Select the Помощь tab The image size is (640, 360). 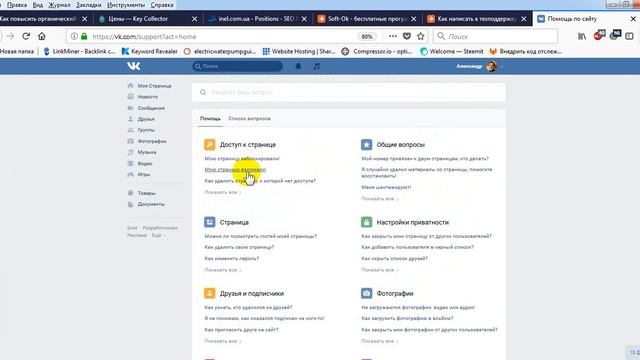click(x=210, y=118)
